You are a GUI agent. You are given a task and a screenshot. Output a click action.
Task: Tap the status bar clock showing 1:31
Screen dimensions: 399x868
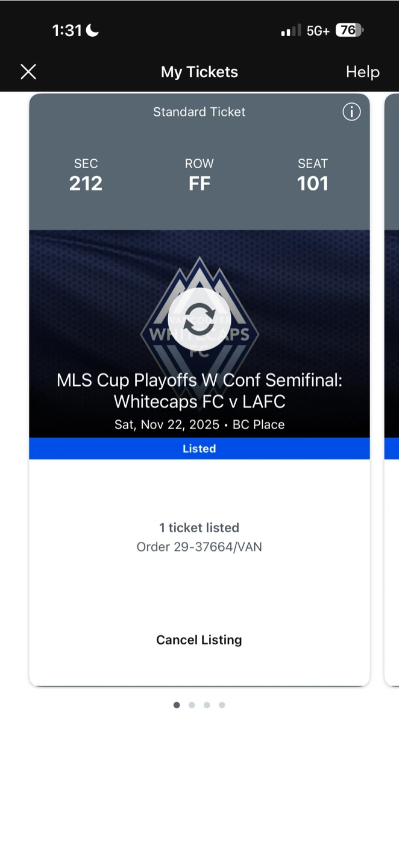click(66, 30)
